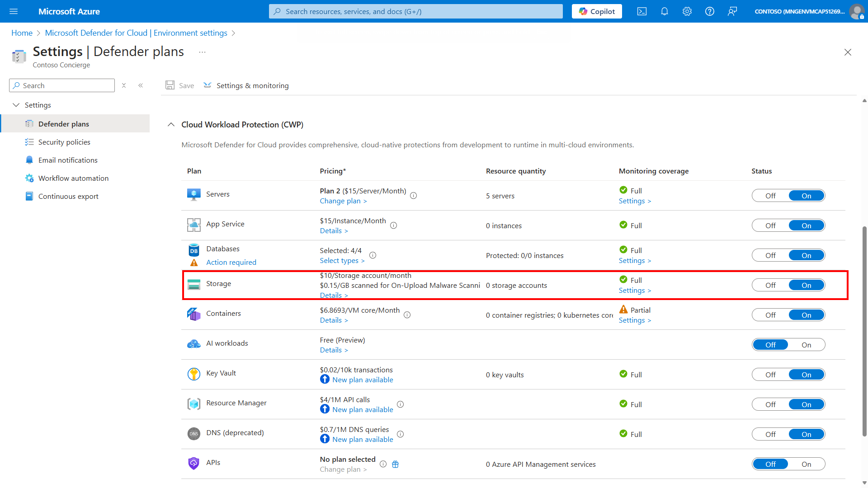Screen dimensions: 868x488
Task: Collapse the Settings tree in sidebar
Action: 16,105
